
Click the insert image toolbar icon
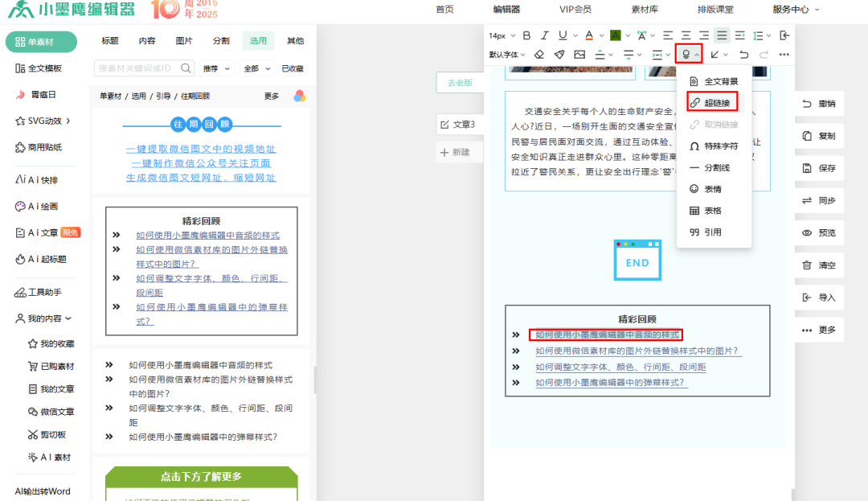click(579, 55)
